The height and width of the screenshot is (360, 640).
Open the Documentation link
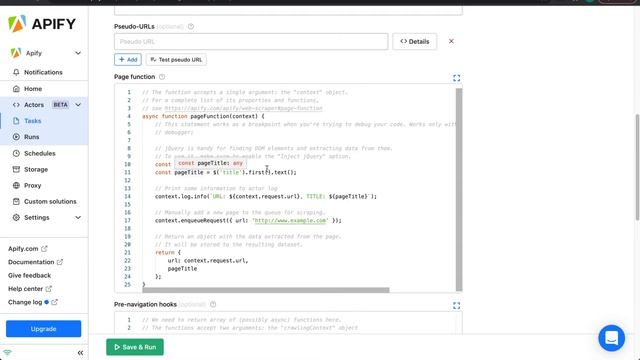35,262
